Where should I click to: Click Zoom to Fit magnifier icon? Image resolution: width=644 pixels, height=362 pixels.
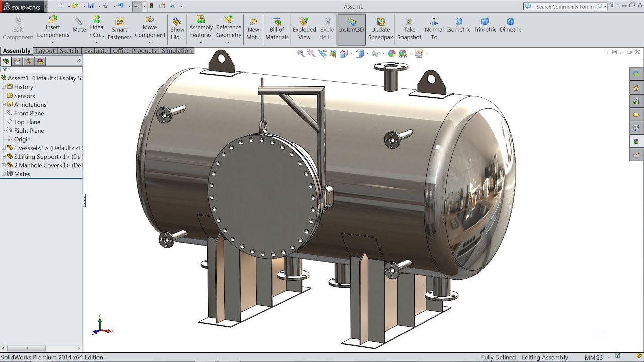pyautogui.click(x=301, y=54)
